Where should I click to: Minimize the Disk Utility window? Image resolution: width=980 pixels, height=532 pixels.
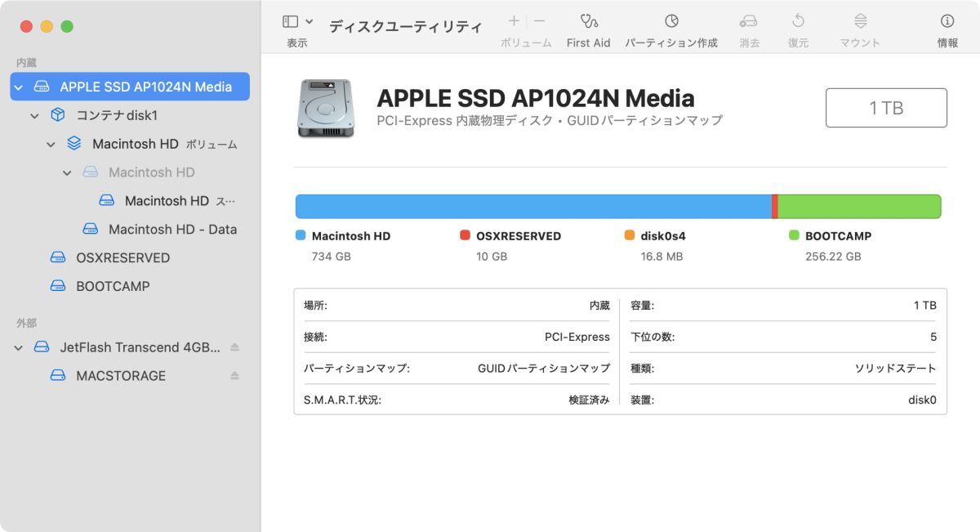tap(47, 26)
